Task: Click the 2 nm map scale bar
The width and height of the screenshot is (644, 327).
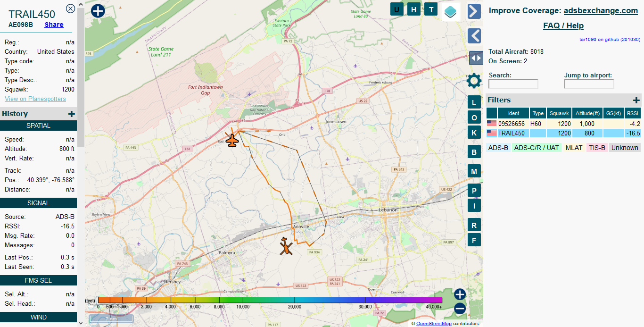Action: tap(111, 319)
